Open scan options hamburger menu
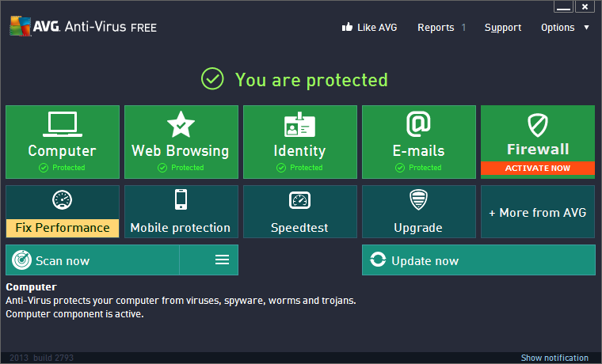 [x=222, y=260]
